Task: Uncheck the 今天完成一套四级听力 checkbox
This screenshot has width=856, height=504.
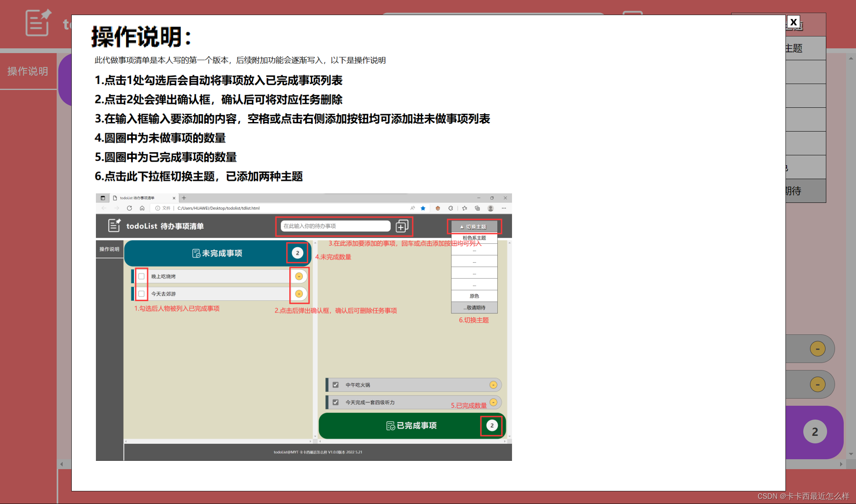Action: coord(335,402)
